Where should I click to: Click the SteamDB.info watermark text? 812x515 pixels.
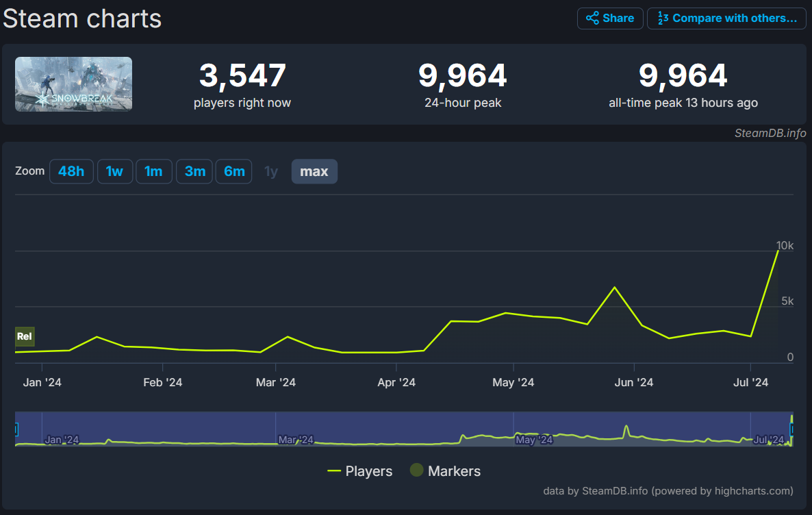pos(770,133)
